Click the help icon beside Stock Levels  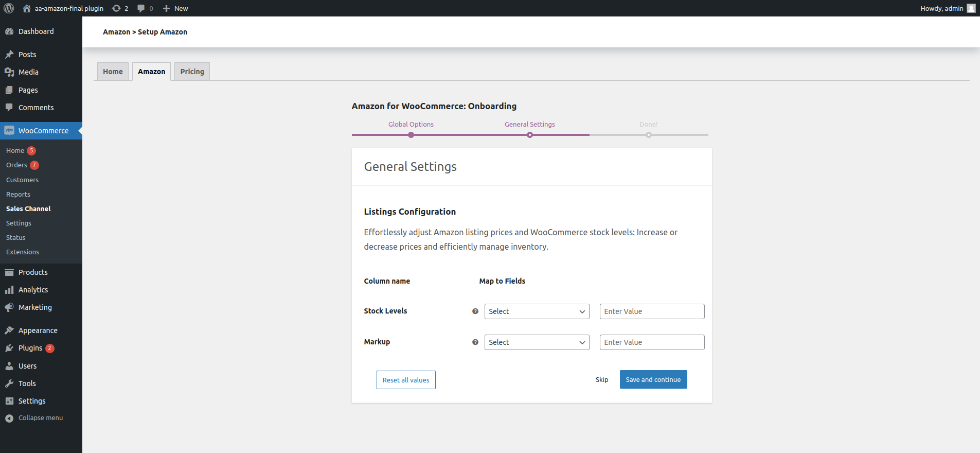pyautogui.click(x=475, y=311)
